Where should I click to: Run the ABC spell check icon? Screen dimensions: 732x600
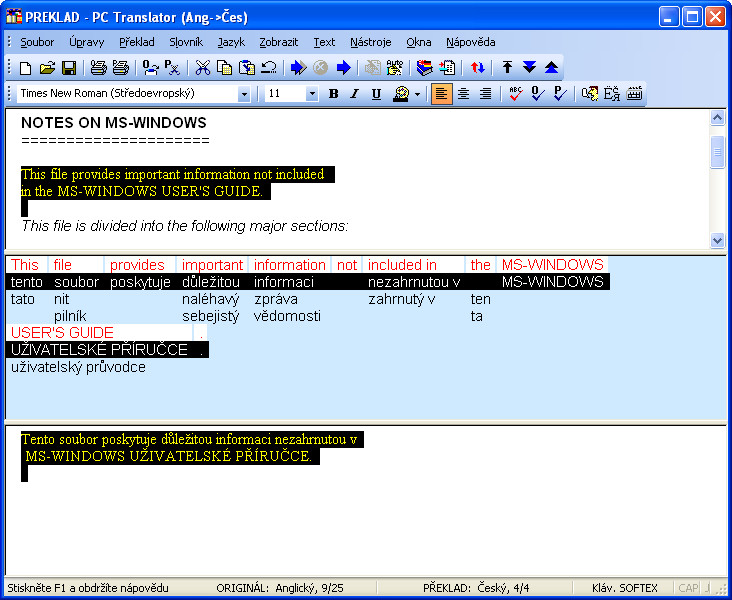tap(516, 94)
